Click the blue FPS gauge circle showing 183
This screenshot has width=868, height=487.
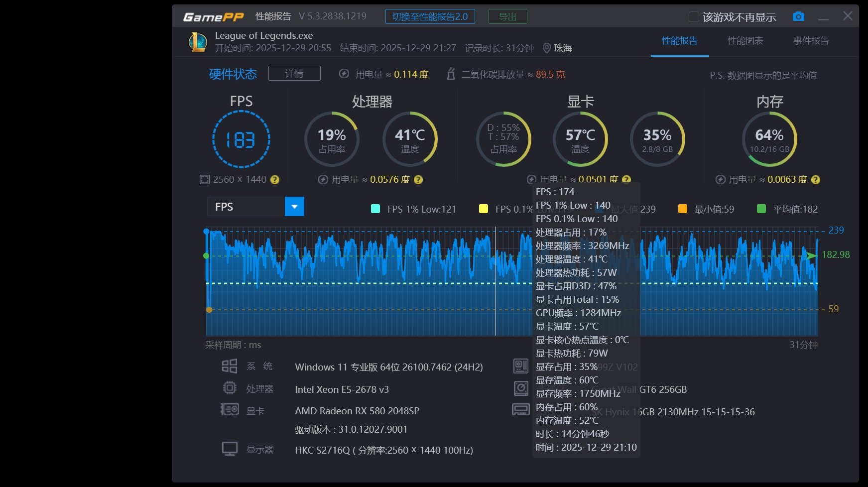[x=241, y=139]
